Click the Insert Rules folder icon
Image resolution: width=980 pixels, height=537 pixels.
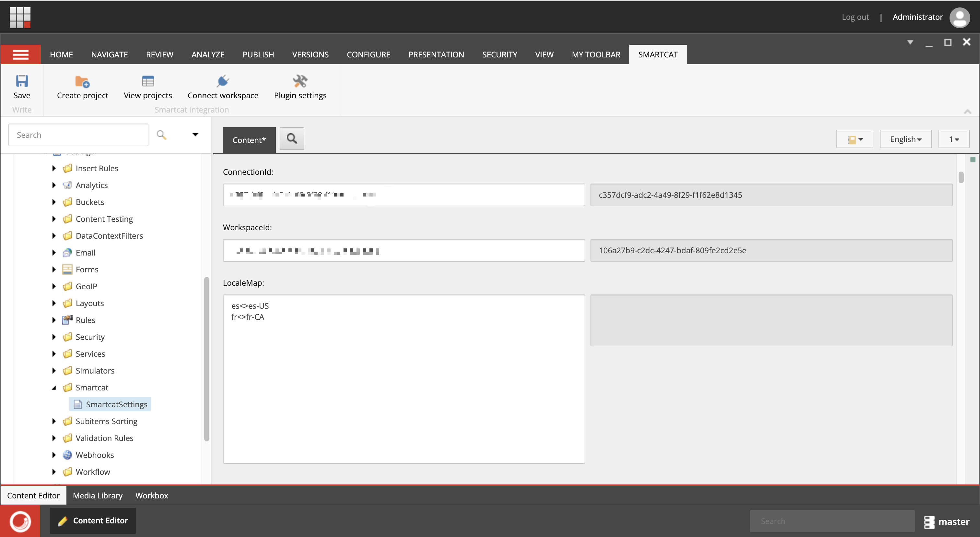click(67, 168)
